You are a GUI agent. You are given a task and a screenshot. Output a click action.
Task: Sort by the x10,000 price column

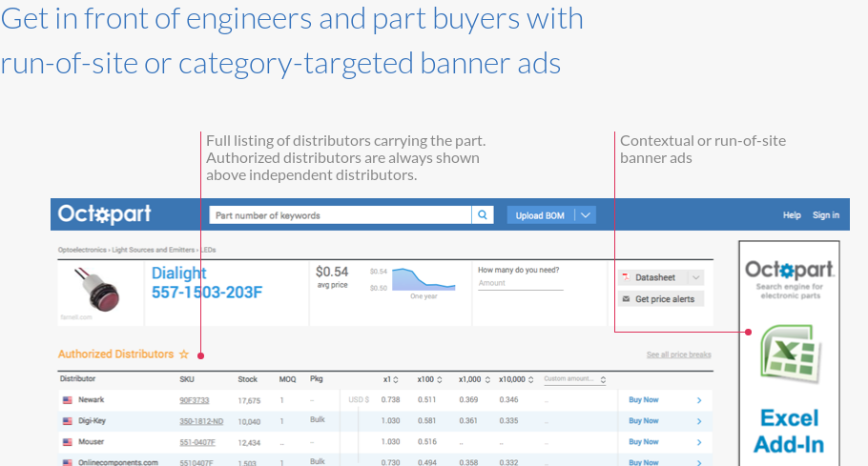516,379
